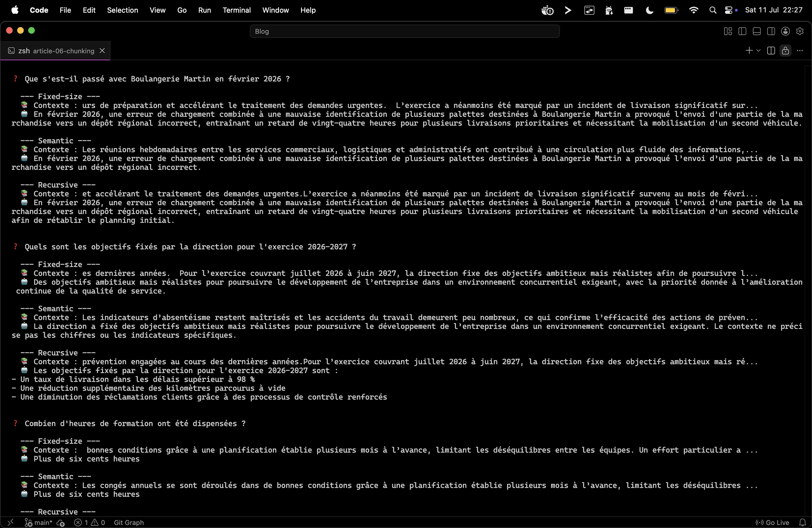The image size is (812, 528).
Task: Click the Blog command center search box
Action: point(405,31)
